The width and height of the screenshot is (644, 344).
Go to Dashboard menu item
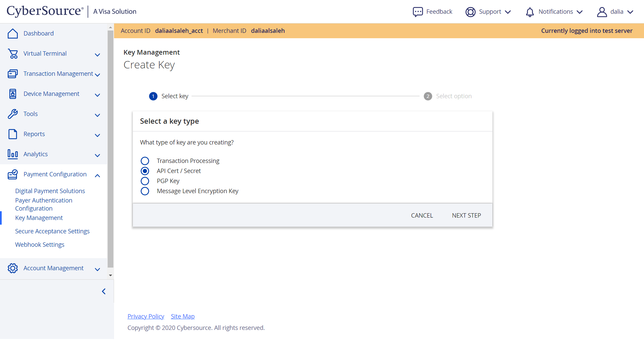39,34
